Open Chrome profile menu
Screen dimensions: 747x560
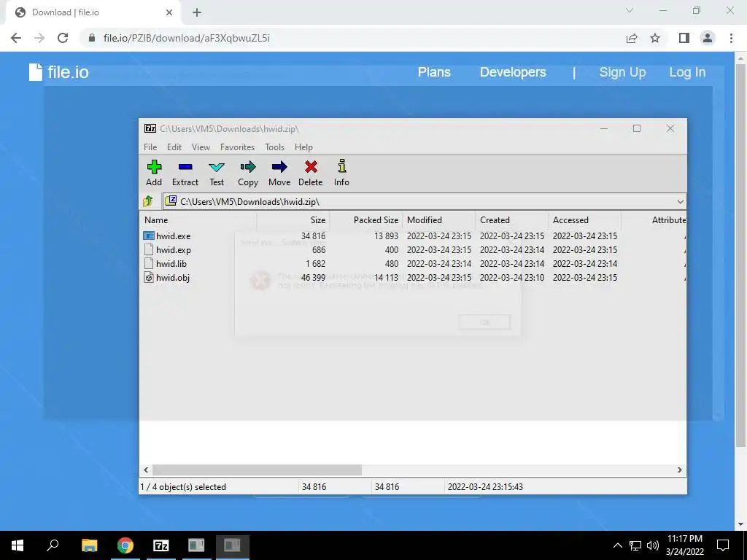708,38
